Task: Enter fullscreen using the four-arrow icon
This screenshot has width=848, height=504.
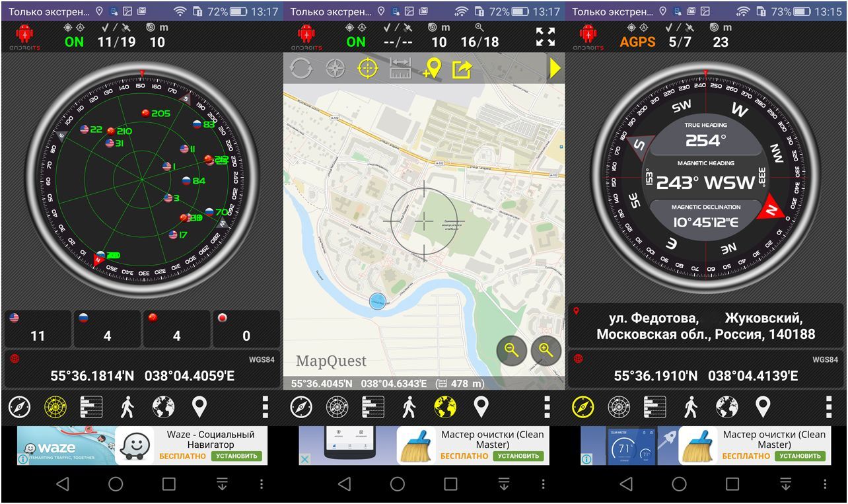Action: pyautogui.click(x=545, y=37)
